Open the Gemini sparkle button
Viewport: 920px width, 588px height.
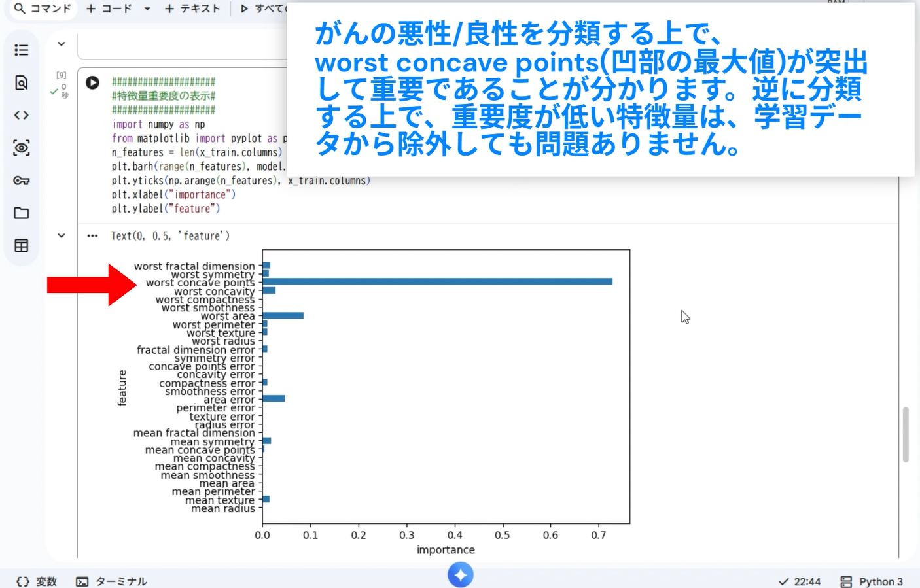461,575
